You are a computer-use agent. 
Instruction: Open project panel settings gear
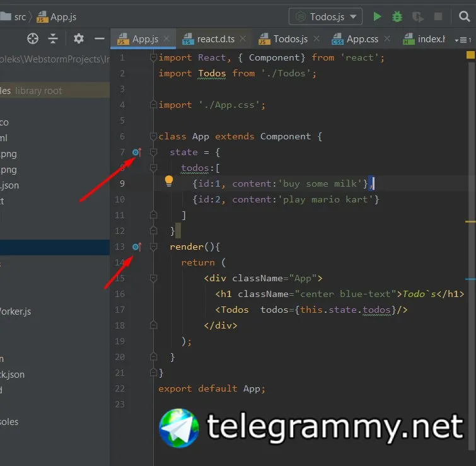[x=79, y=39]
